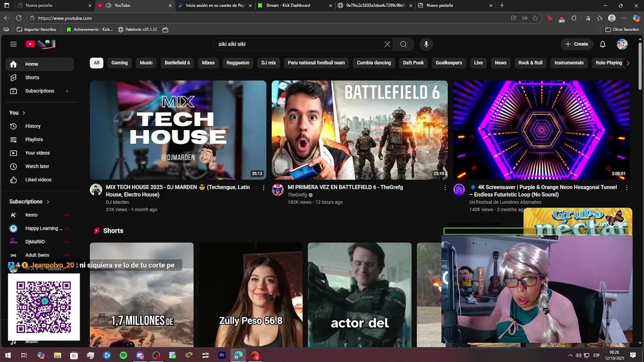Image resolution: width=644 pixels, height=362 pixels.
Task: Click the browser back arrow
Action: (x=7, y=18)
